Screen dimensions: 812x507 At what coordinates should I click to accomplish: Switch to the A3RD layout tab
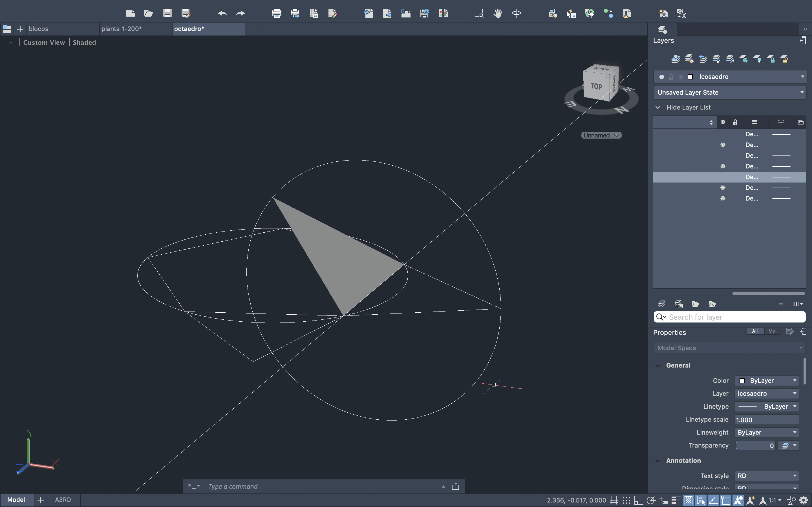[x=63, y=500]
